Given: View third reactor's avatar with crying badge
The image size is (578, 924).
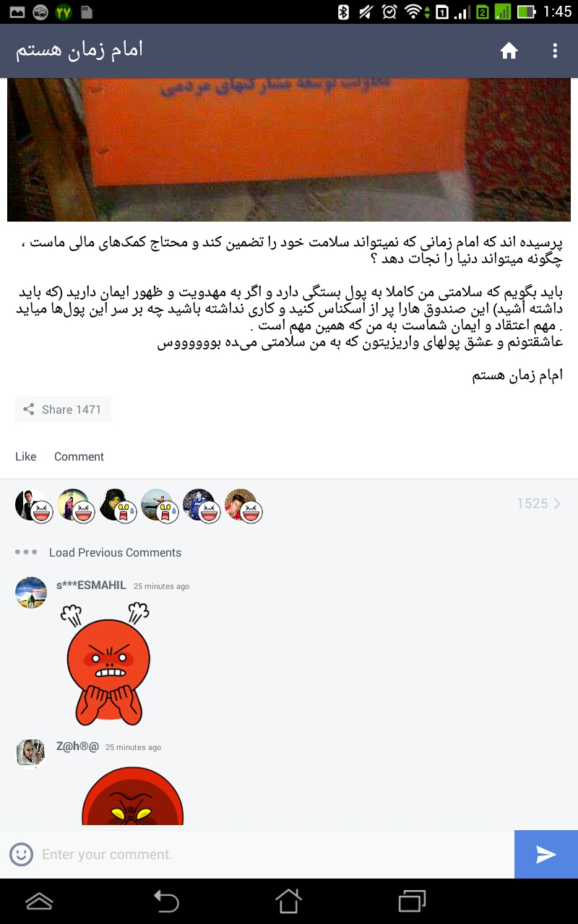Looking at the screenshot, I should 116,505.
